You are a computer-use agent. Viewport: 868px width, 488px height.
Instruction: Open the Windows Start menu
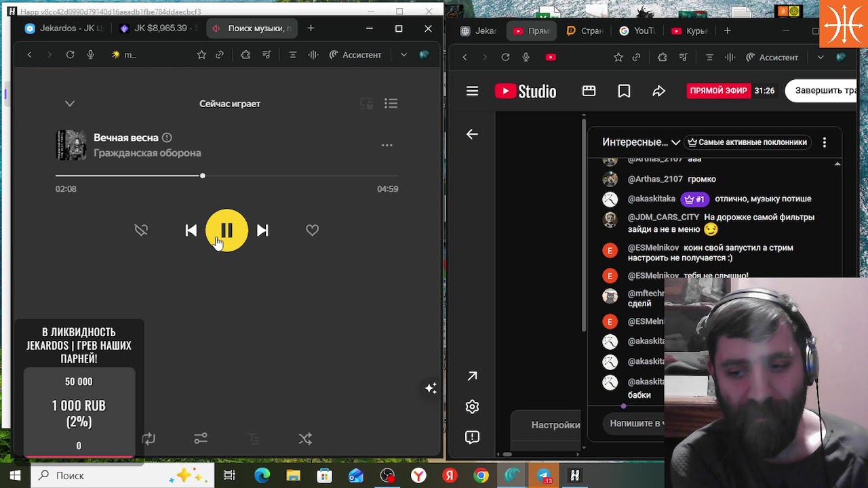coord(16,476)
